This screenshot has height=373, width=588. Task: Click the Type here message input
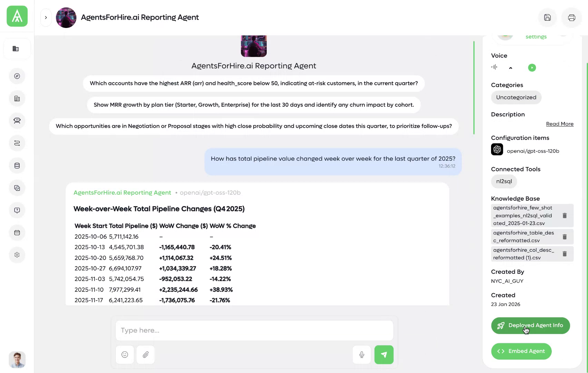pyautogui.click(x=254, y=331)
